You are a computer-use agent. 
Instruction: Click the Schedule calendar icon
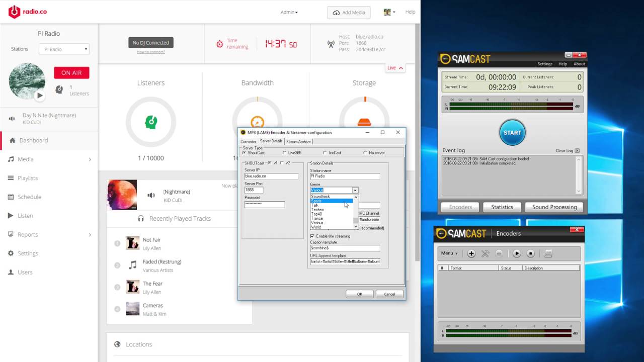tap(11, 197)
